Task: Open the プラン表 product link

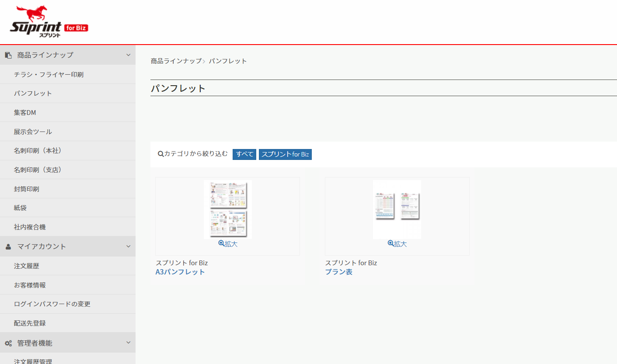Action: tap(338, 272)
